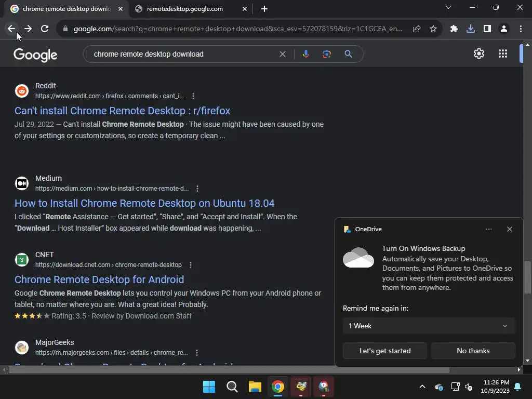Open Google quick settings gear
The width and height of the screenshot is (532, 399).
(478, 54)
